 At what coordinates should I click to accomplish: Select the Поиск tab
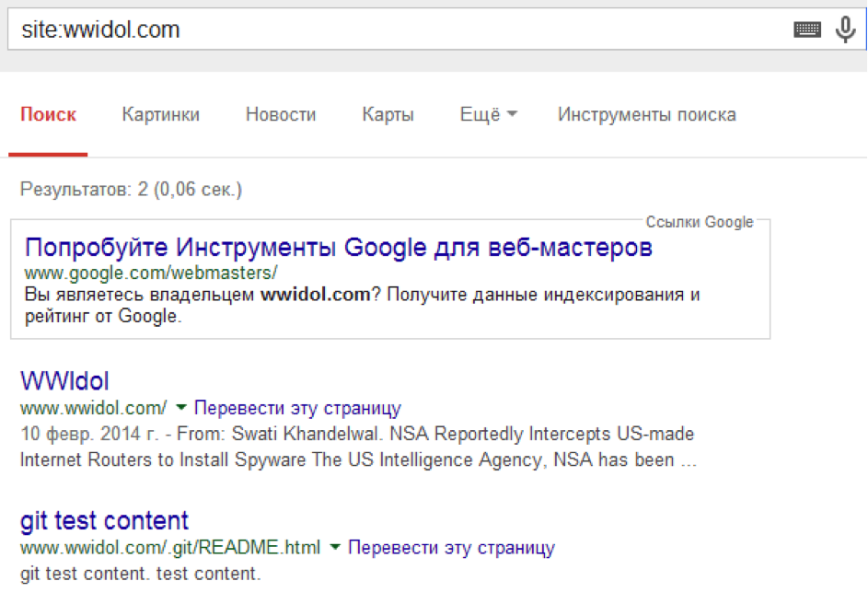pyautogui.click(x=48, y=115)
